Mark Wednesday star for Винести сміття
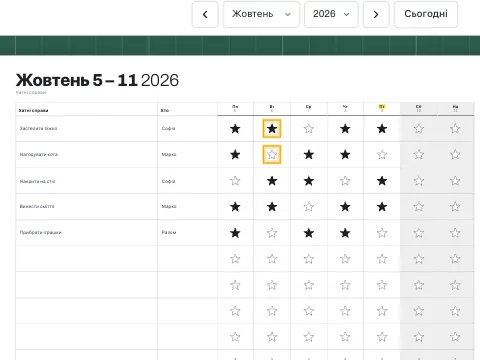The height and width of the screenshot is (360, 480). [x=309, y=207]
